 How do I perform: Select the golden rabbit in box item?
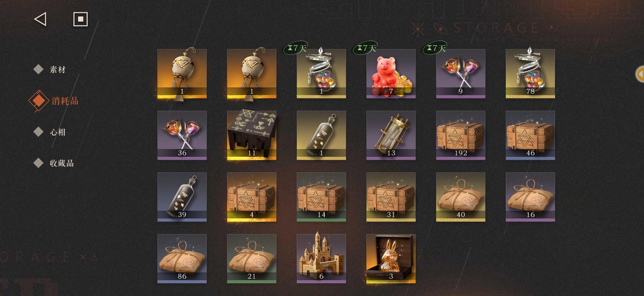391,259
